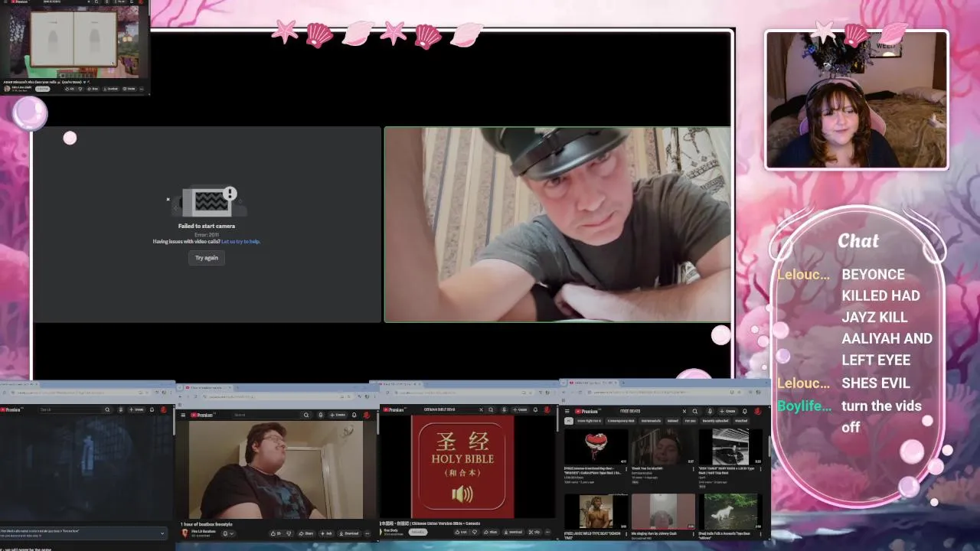This screenshot has height=551, width=980.
Task: Open account avatar in Holy Bible window
Action: point(547,409)
